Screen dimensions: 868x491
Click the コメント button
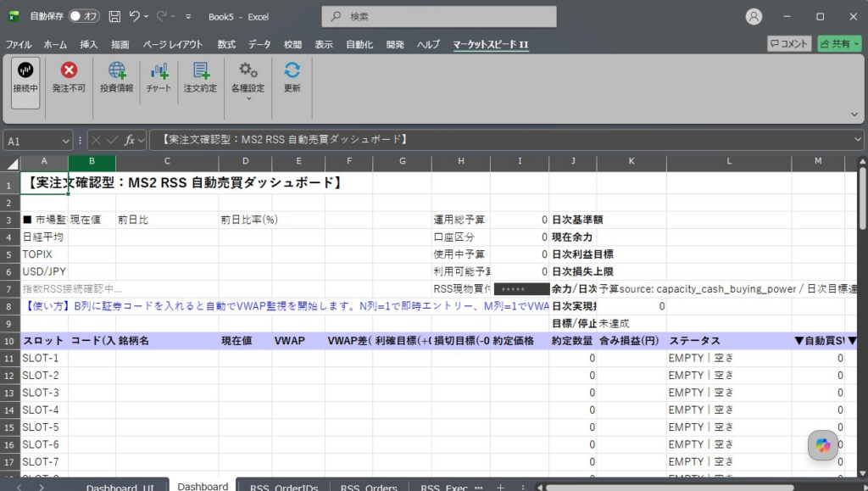click(x=789, y=44)
